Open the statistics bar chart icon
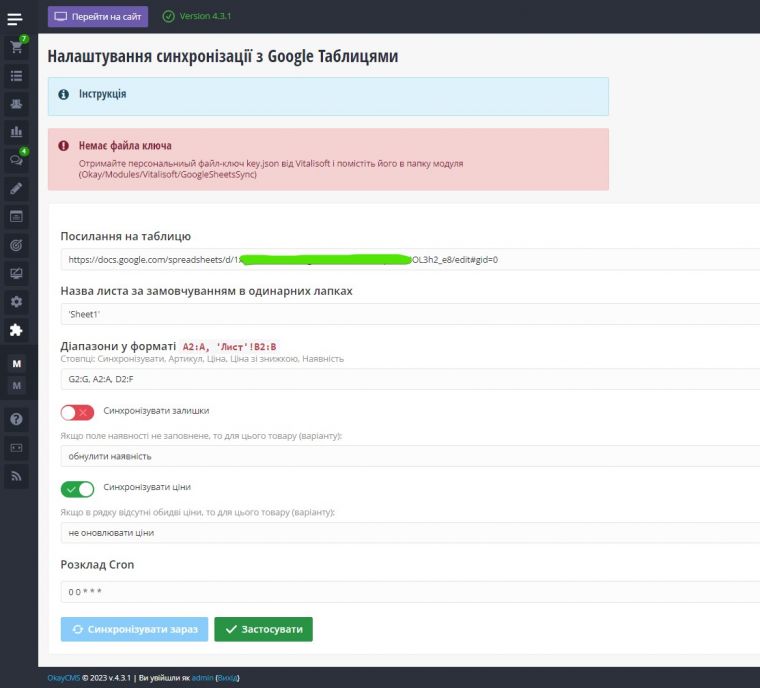Image resolution: width=760 pixels, height=688 pixels. (16, 132)
